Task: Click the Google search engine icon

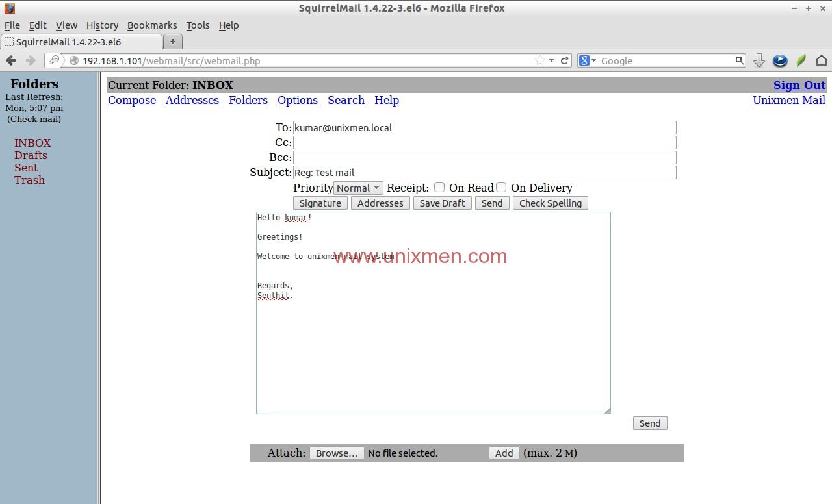Action: point(584,60)
